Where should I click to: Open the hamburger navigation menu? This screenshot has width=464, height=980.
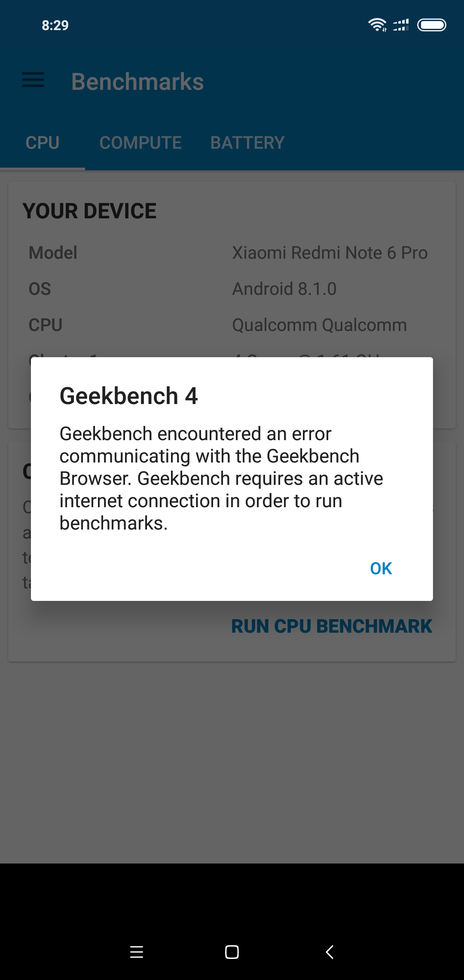tap(33, 80)
